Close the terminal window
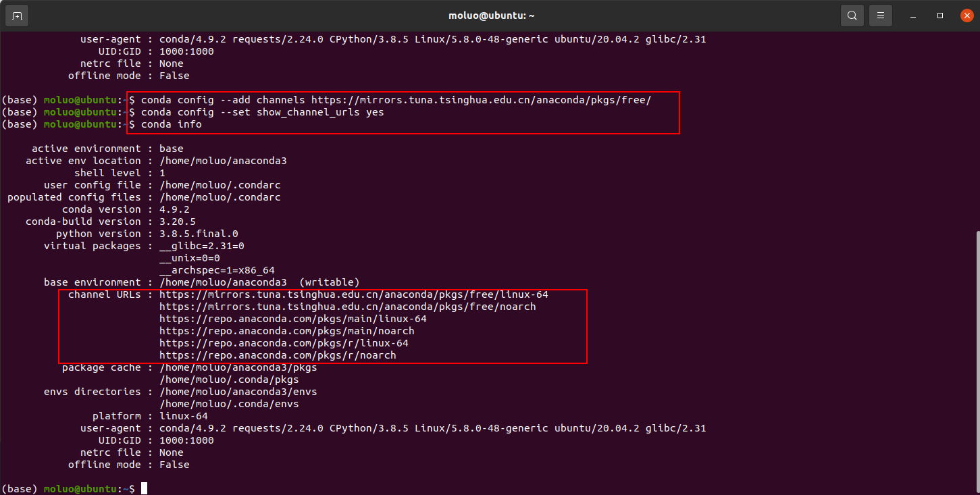 coord(967,16)
